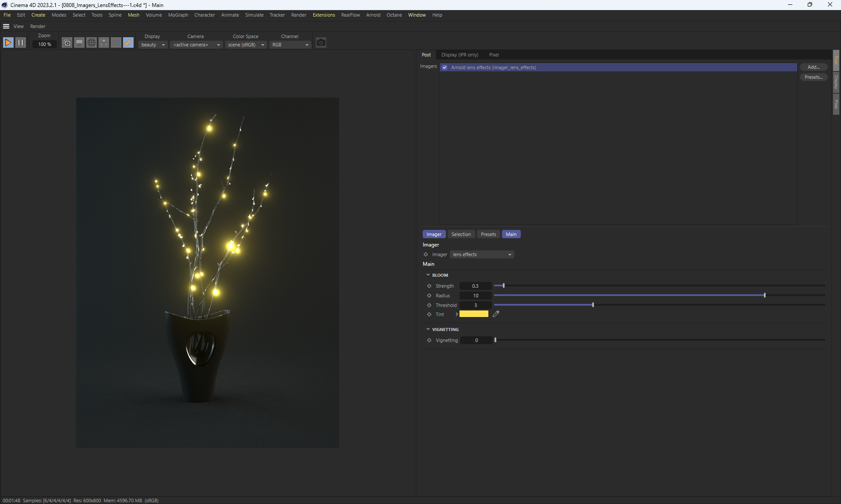This screenshot has width=841, height=504.
Task: Open the Arnold menu
Action: (x=373, y=15)
